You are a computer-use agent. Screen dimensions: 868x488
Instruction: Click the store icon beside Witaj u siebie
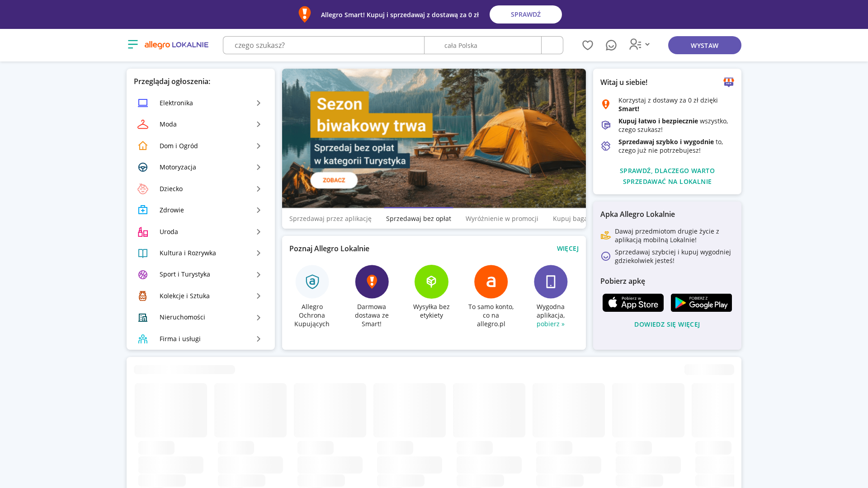pos(729,82)
